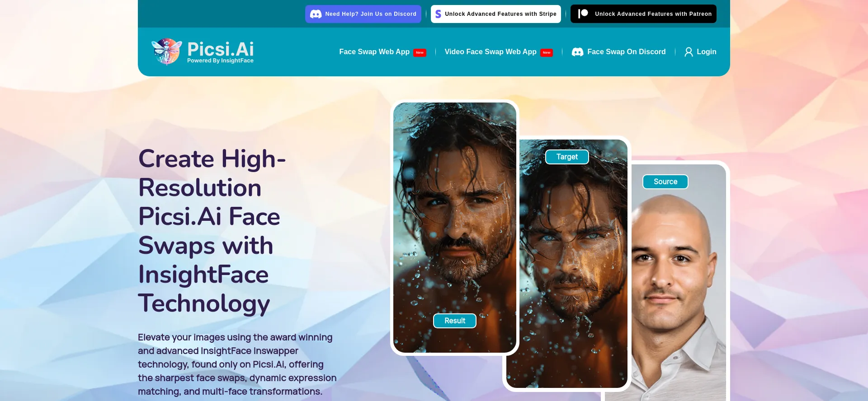Click Need Help? Join Us on Discord button
This screenshot has width=868, height=401.
[x=363, y=14]
